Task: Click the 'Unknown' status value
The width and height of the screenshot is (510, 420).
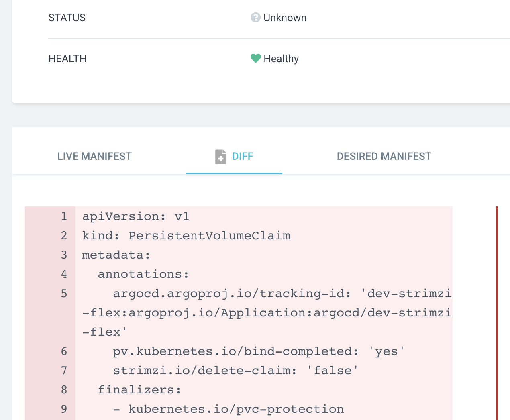Action: [x=285, y=18]
